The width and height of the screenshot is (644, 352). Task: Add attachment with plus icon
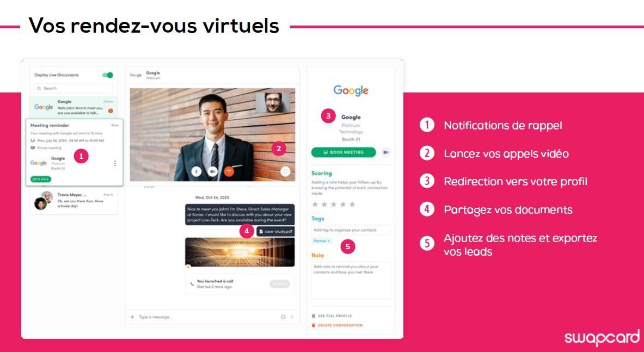132,317
